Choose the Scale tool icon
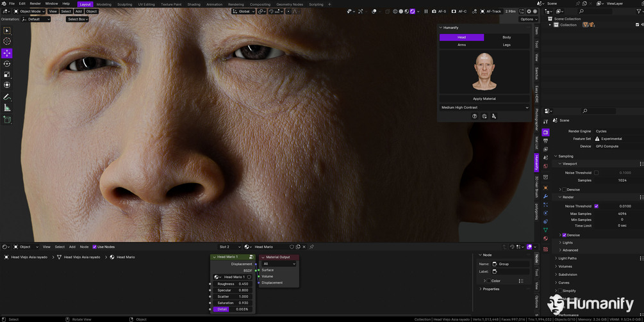This screenshot has width=644, height=322. (x=7, y=74)
